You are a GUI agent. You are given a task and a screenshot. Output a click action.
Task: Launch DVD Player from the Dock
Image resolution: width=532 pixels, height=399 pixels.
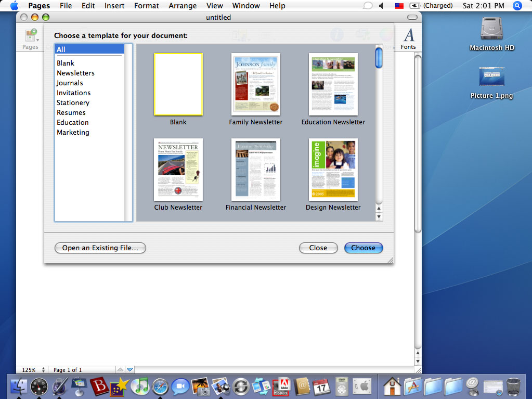point(342,387)
